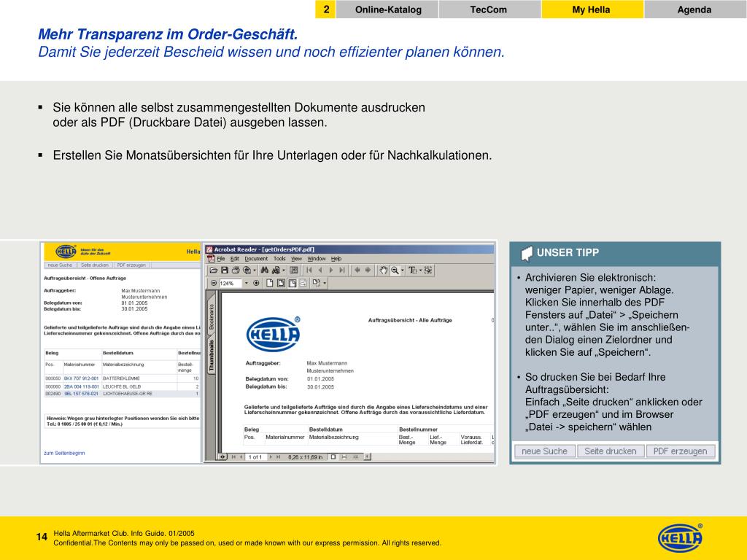Select the Zoom magnifier tool
The width and height of the screenshot is (747, 560).
point(395,270)
